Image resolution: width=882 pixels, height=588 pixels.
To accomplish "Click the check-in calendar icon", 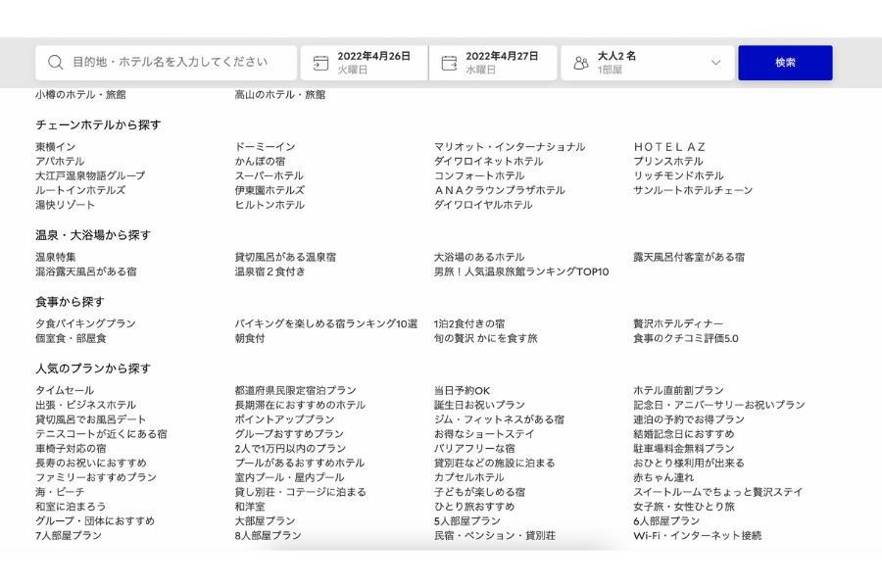I will pos(320,63).
